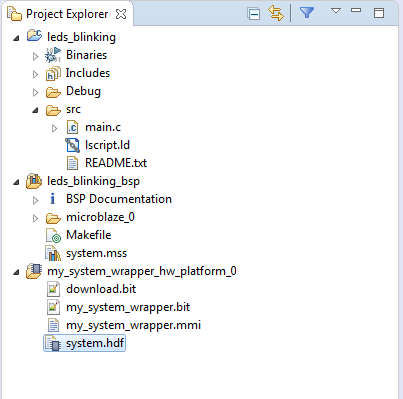Select lscript.ld in the tree
Screen dimensions: 403x399
tap(107, 145)
